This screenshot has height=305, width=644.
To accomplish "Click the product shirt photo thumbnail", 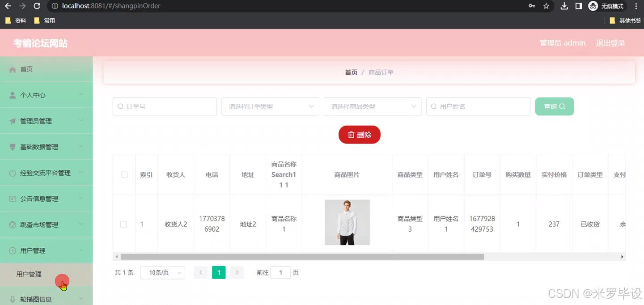I will click(x=347, y=222).
